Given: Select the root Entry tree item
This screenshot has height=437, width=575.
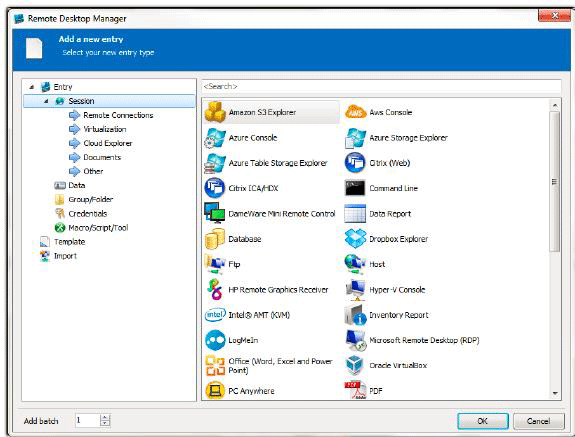Looking at the screenshot, I should pyautogui.click(x=63, y=87).
